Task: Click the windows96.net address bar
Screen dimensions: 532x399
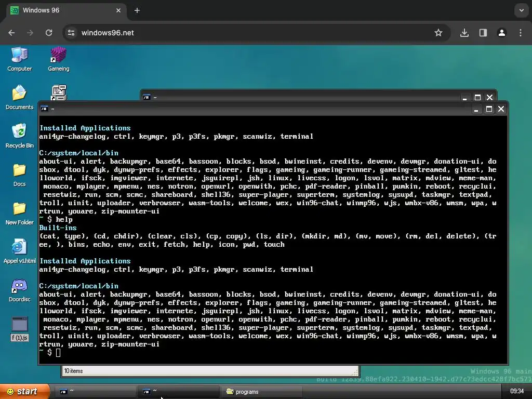Action: tap(257, 33)
